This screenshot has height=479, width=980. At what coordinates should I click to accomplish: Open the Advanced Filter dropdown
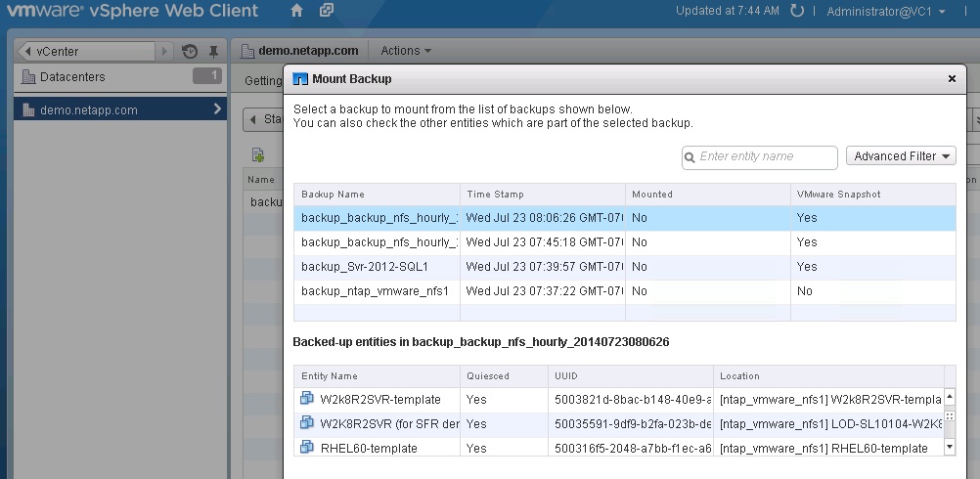click(901, 156)
